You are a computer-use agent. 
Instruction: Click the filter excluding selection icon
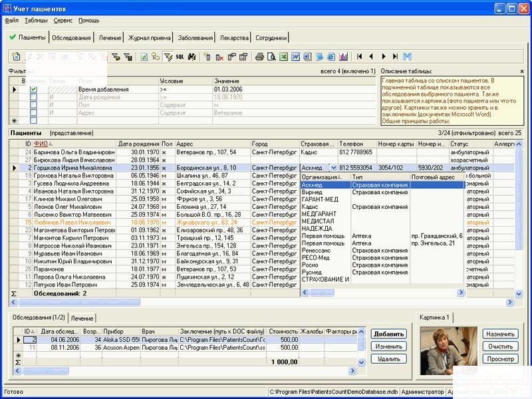(x=128, y=57)
